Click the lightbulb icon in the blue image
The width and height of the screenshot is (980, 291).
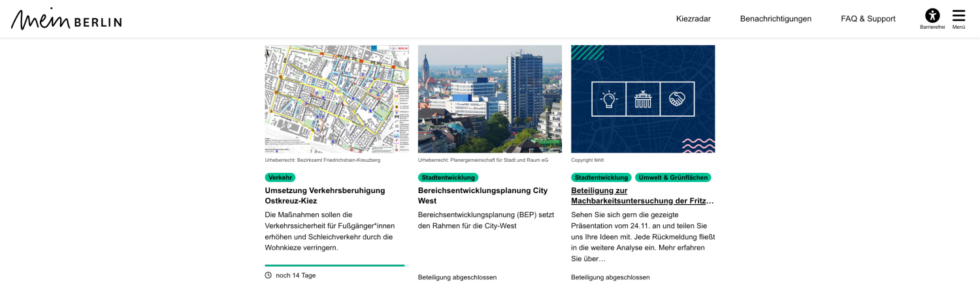609,99
